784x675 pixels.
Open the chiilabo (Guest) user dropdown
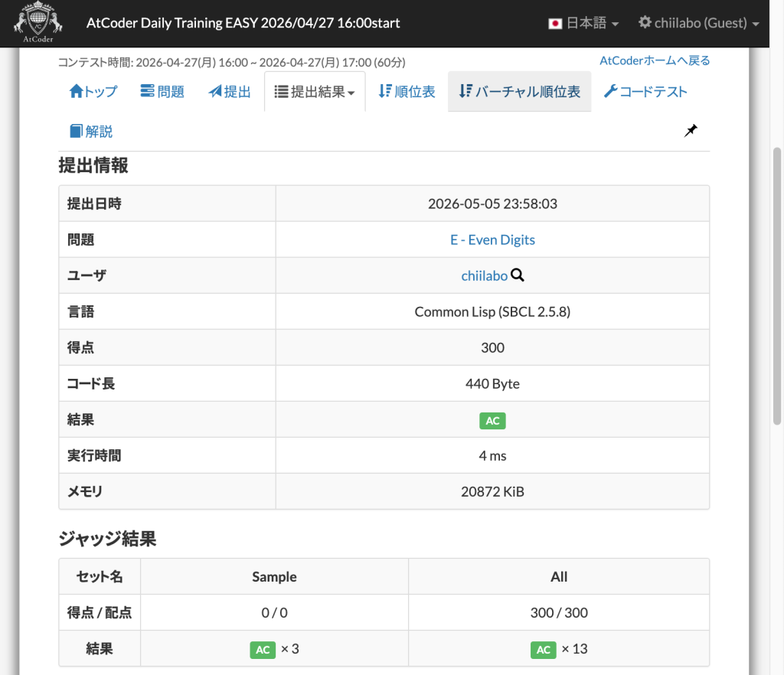[x=698, y=23]
